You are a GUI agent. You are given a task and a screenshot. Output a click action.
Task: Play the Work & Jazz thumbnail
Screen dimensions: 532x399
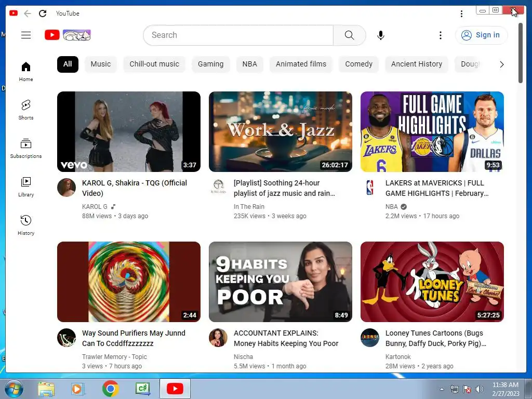pyautogui.click(x=281, y=131)
